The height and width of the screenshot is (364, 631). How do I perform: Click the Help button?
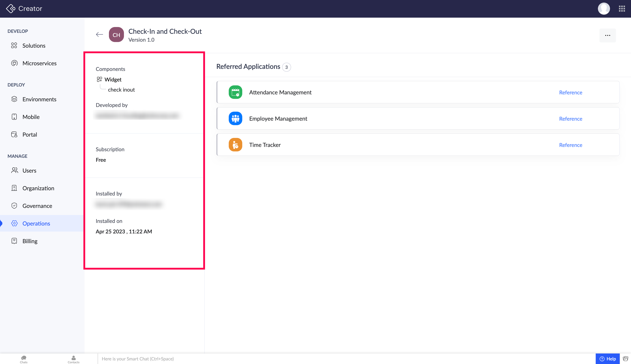pos(608,359)
